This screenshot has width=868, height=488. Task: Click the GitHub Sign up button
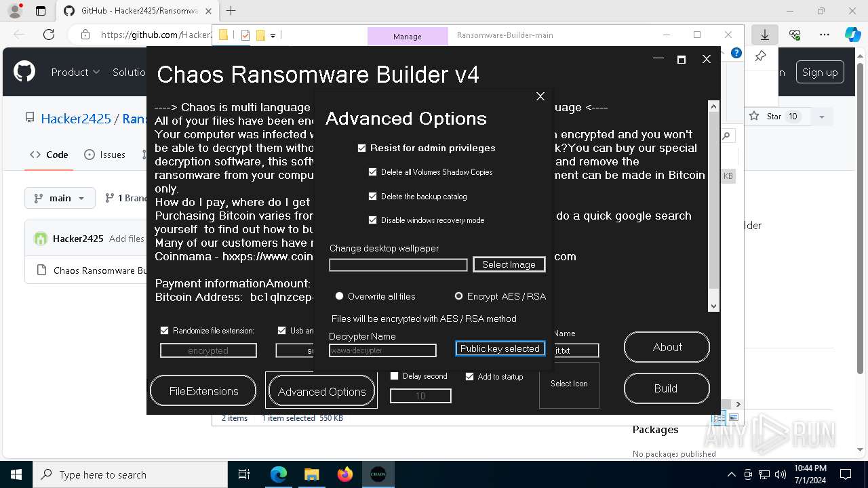tap(820, 72)
